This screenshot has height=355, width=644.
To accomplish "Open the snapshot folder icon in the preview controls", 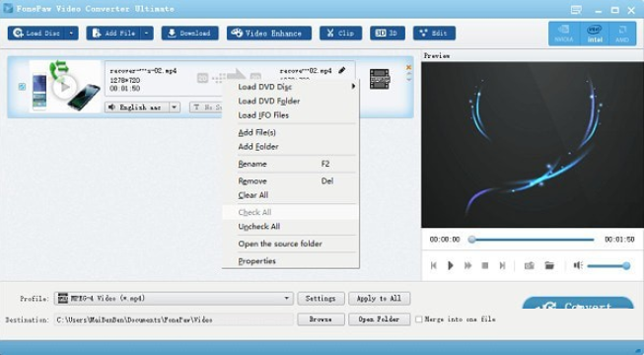I will pos(549,266).
